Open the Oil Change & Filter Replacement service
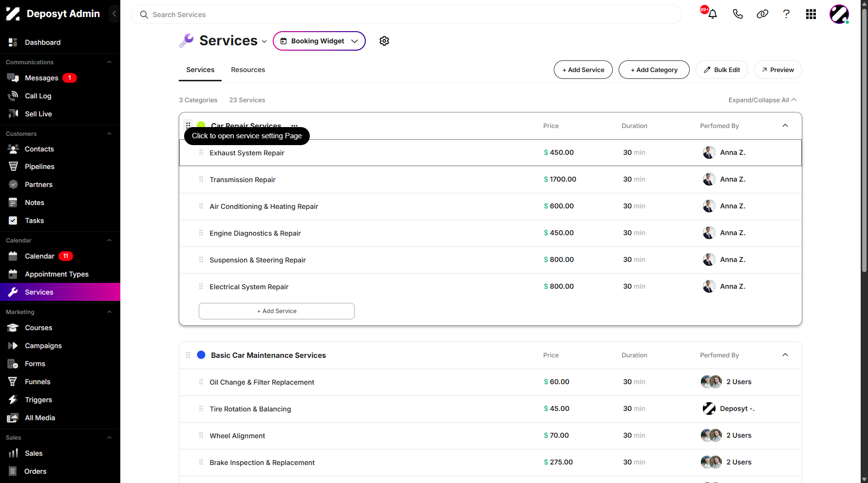 262,382
